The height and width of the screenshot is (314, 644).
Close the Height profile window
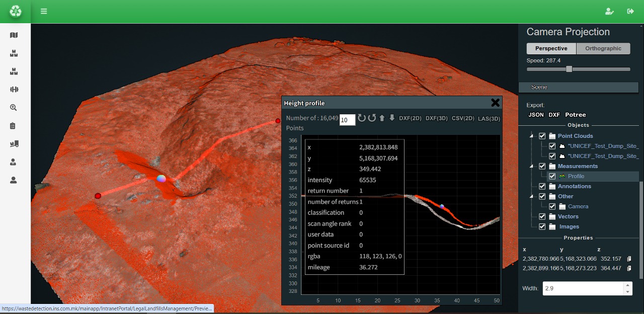[495, 103]
